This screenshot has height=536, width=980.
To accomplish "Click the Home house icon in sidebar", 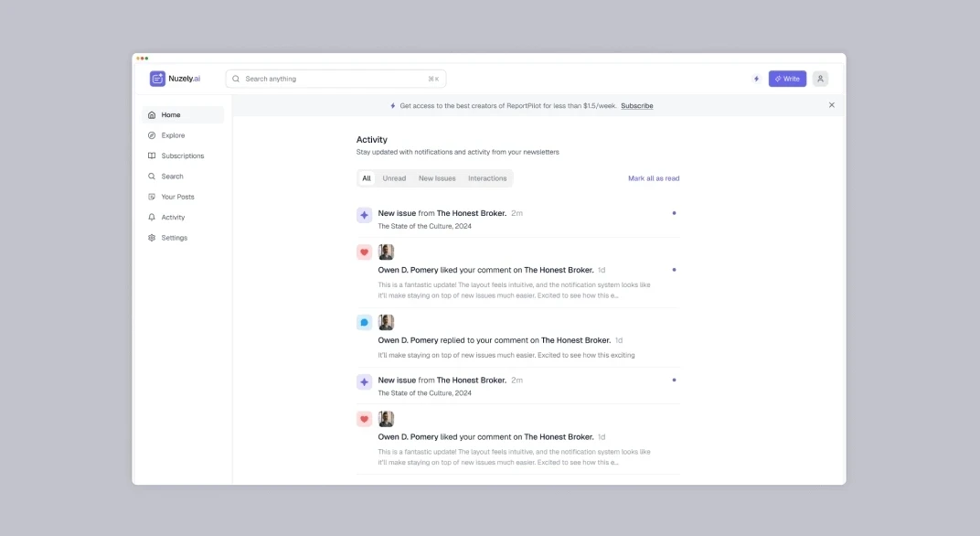I will [x=151, y=115].
